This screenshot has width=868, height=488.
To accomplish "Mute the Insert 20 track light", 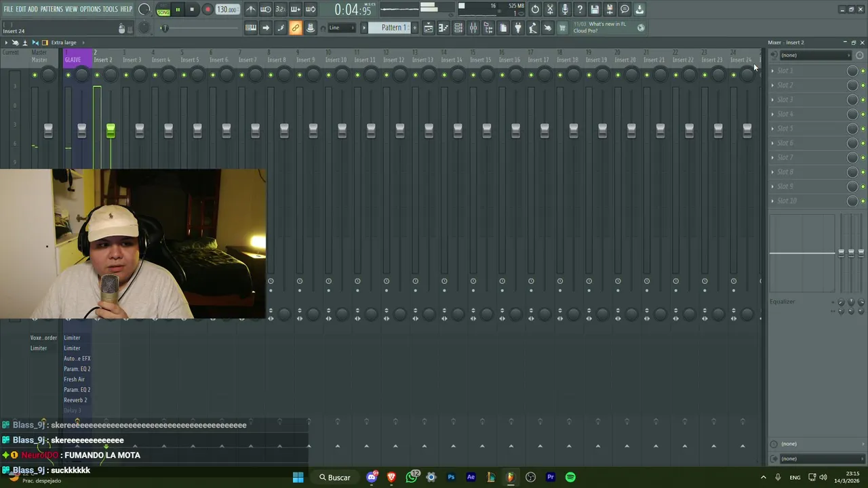I will coord(618,75).
